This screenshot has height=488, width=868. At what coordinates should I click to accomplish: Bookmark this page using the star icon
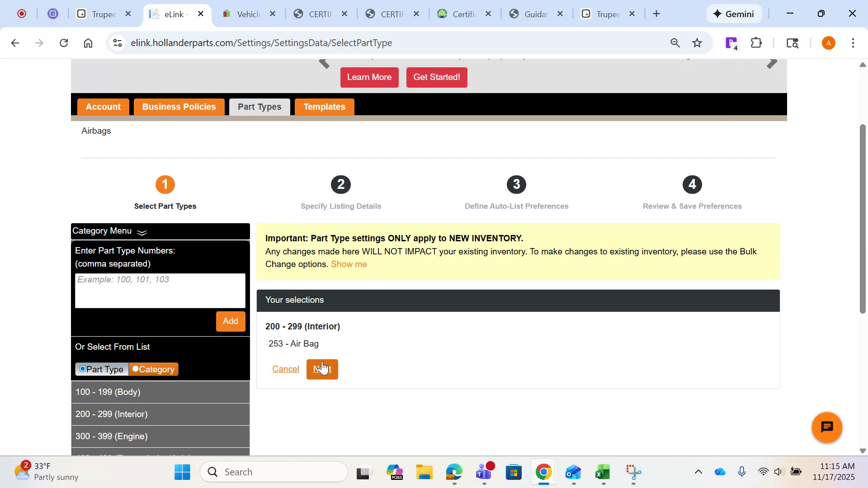pos(697,42)
